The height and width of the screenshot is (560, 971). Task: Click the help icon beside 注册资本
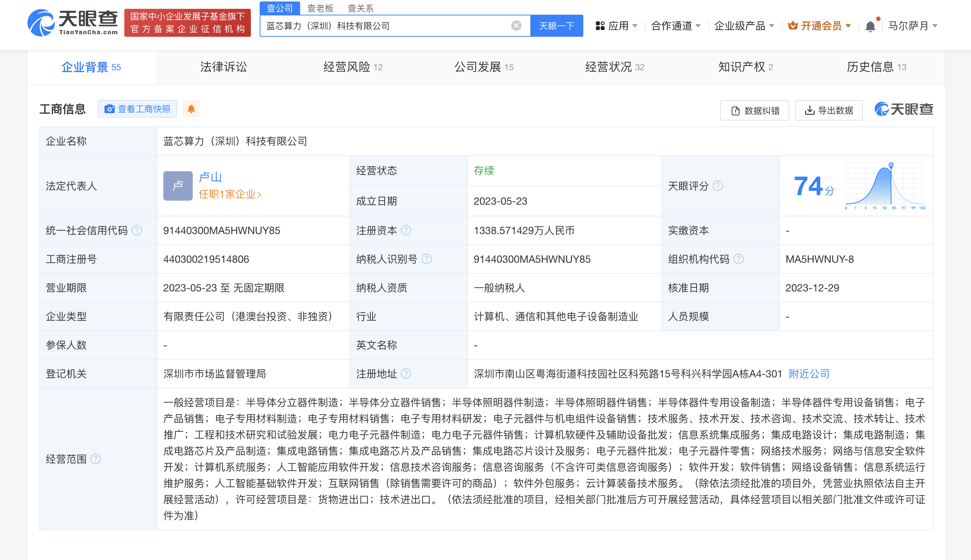point(406,230)
